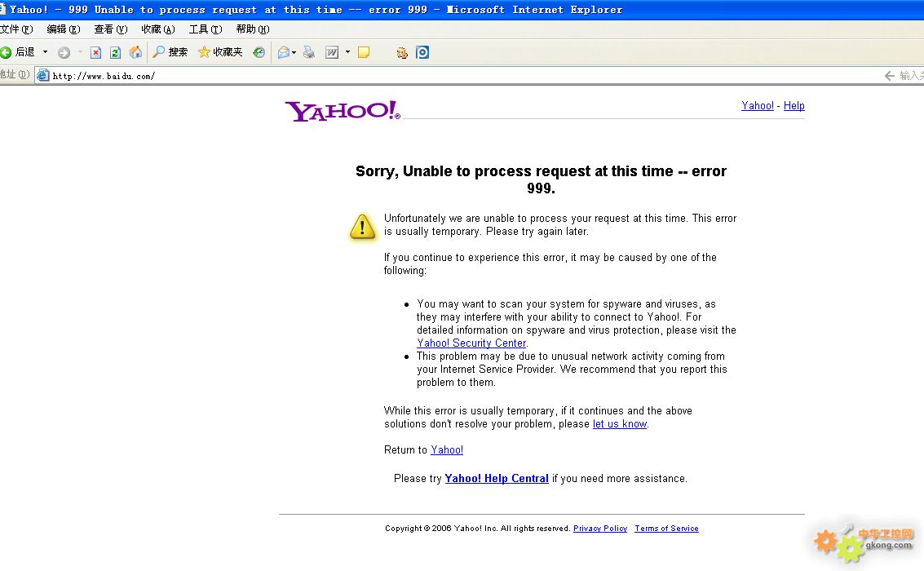
Task: Open the 收藏(A) Favorites menu
Action: pos(158,29)
